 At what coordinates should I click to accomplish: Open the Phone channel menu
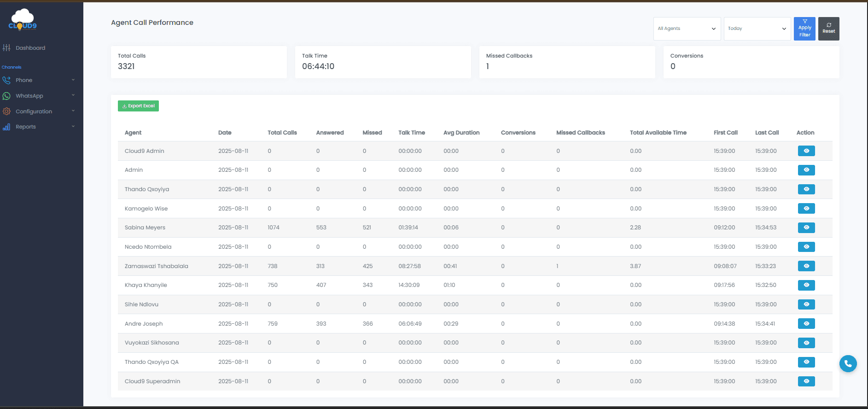24,80
